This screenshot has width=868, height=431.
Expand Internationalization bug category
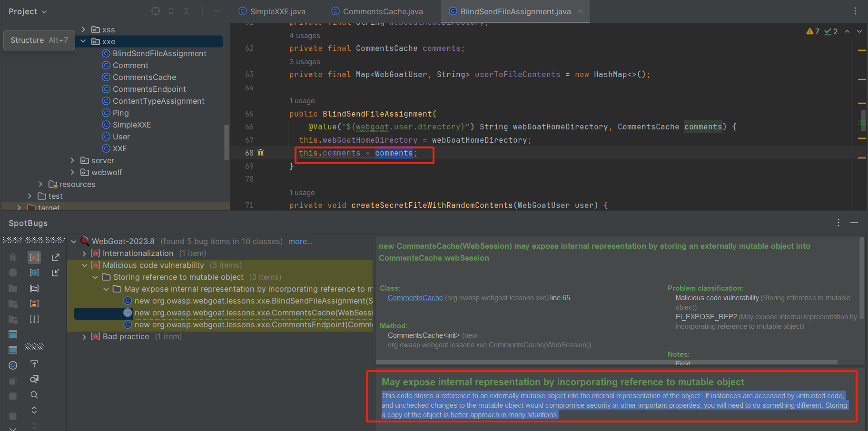84,253
